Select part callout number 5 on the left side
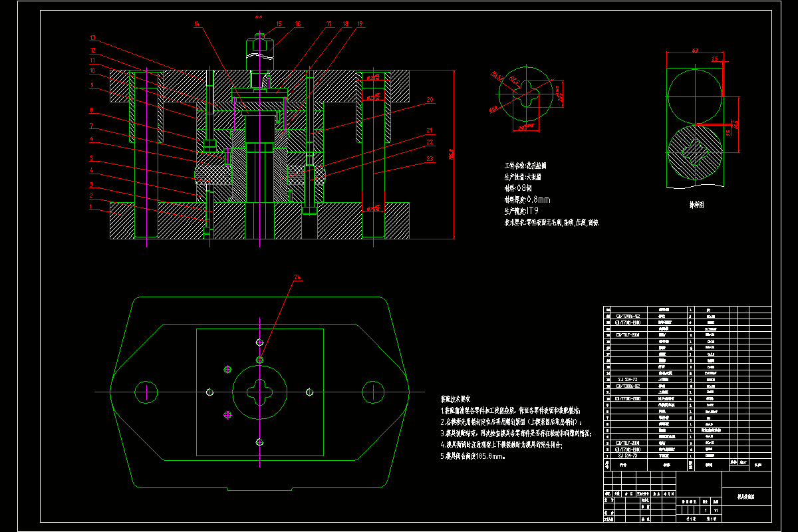This screenshot has width=798, height=532. (x=93, y=159)
